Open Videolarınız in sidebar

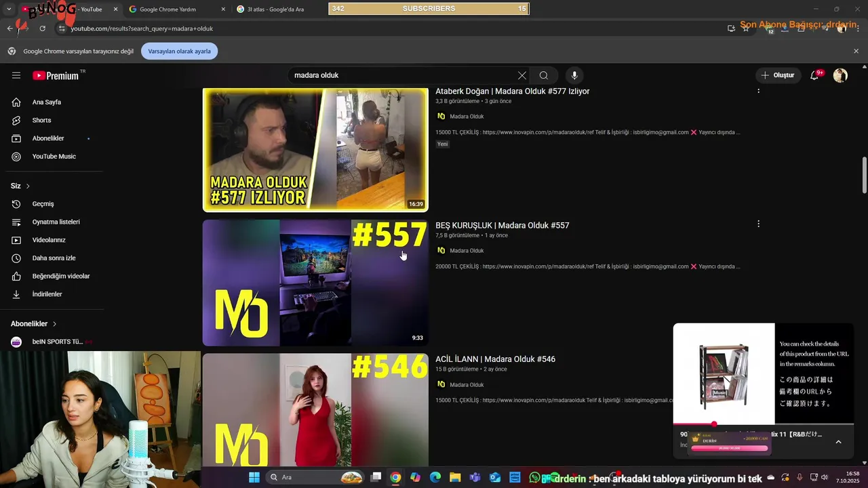[49, 240]
